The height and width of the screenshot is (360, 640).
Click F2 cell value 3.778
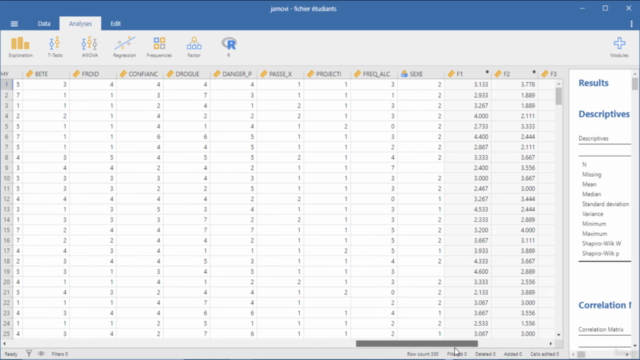(x=516, y=84)
